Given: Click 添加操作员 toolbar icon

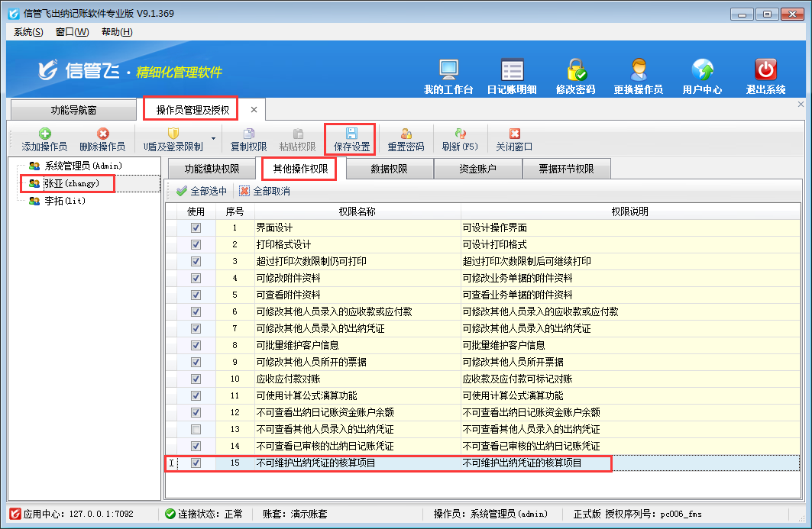Looking at the screenshot, I should (44, 134).
